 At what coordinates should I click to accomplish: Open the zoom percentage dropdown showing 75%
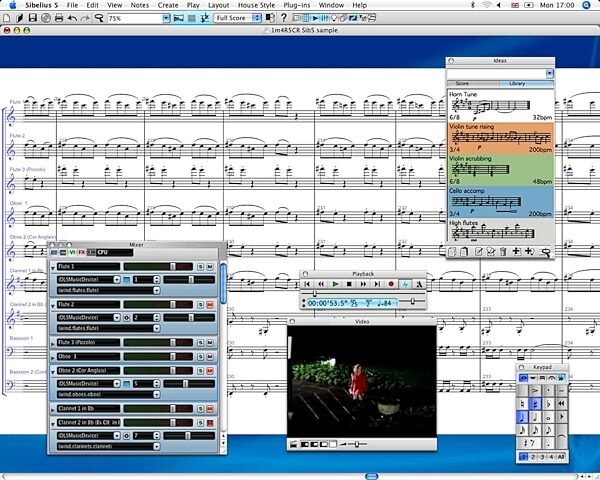pos(166,18)
